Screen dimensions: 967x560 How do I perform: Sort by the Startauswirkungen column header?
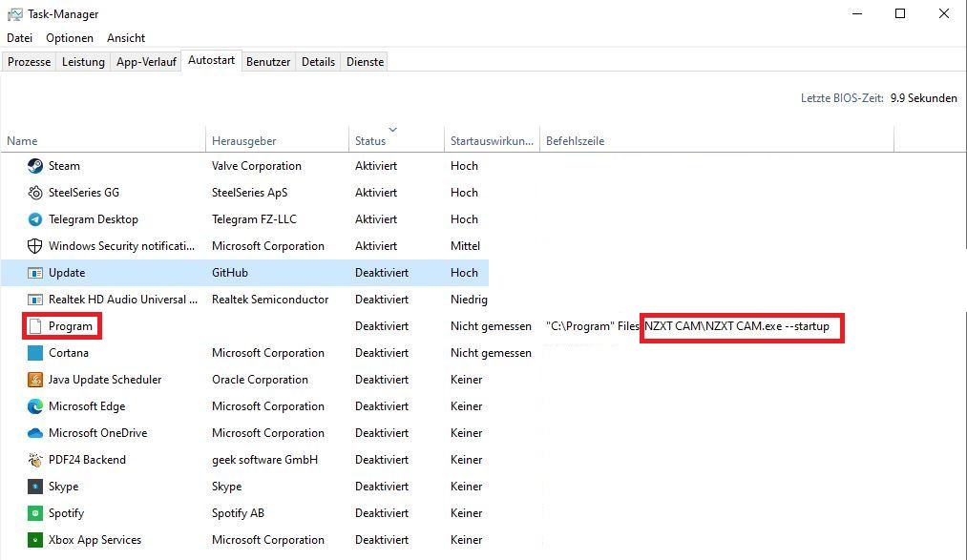point(493,141)
